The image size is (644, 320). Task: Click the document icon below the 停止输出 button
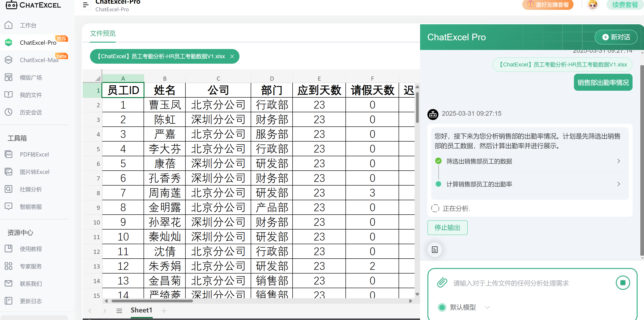[435, 249]
